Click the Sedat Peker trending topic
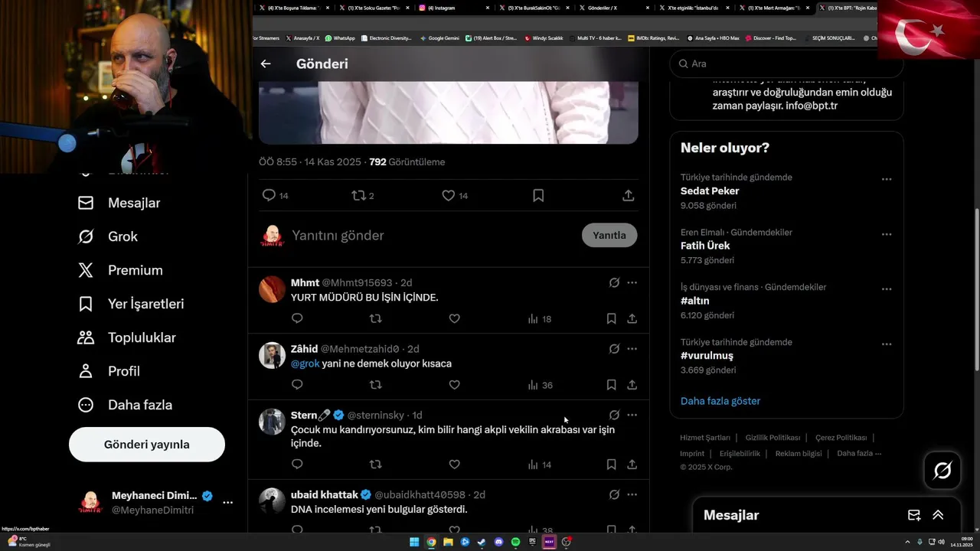This screenshot has width=980, height=551. pyautogui.click(x=710, y=191)
